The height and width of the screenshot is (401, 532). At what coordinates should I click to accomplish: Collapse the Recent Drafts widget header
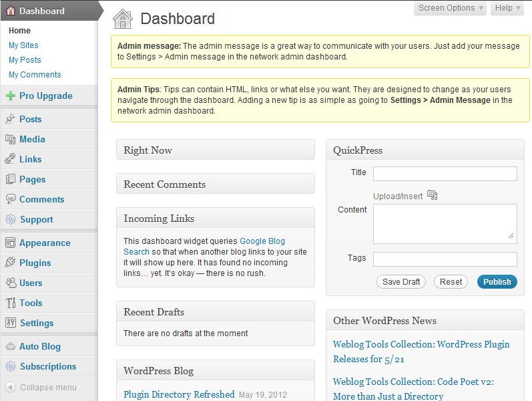pyautogui.click(x=216, y=311)
